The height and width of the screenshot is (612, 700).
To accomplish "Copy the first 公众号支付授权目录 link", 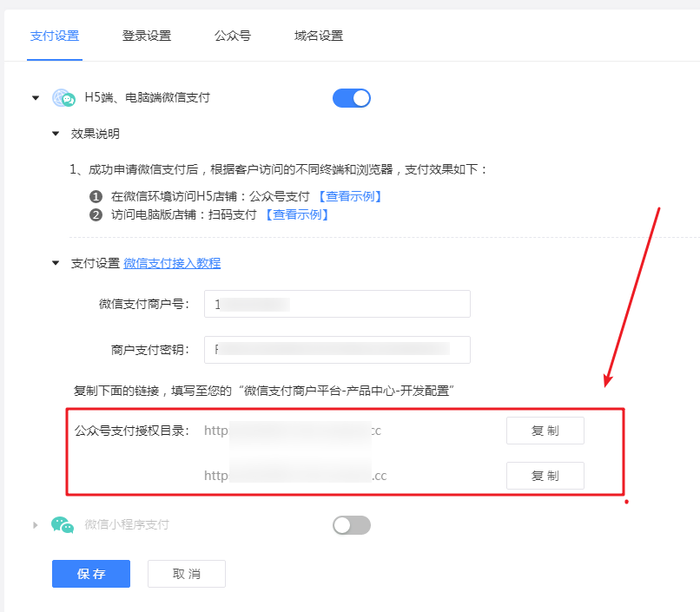I will [x=545, y=431].
